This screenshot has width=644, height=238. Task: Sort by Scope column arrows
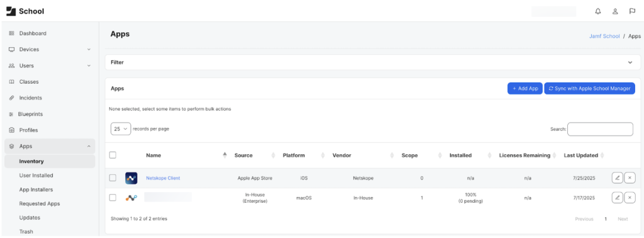tap(440, 156)
